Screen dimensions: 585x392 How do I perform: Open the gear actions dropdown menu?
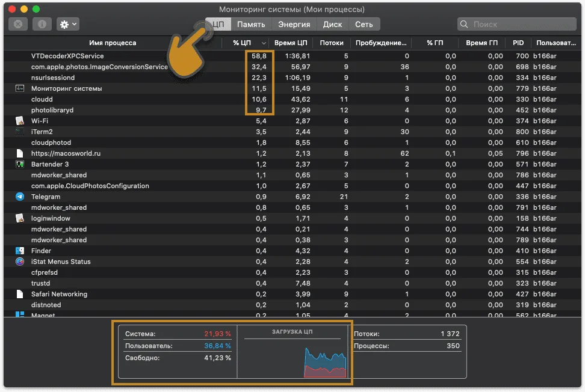coord(68,24)
